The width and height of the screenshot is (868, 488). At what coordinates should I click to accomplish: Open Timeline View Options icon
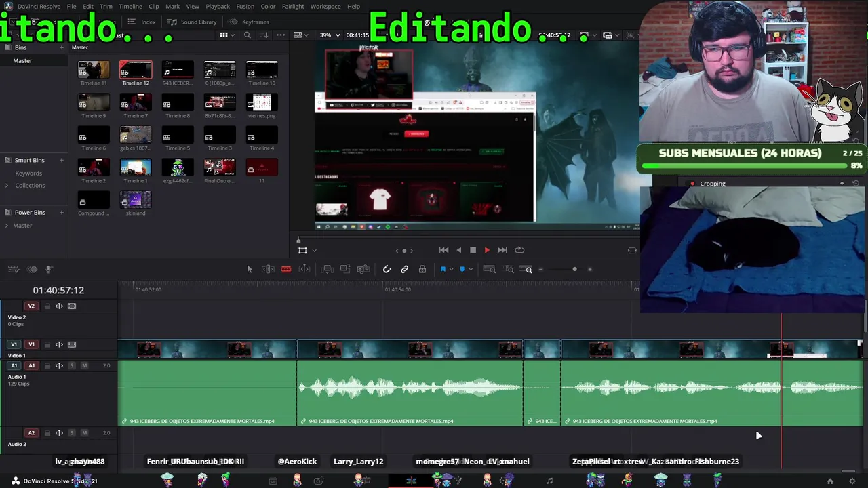pyautogui.click(x=14, y=269)
